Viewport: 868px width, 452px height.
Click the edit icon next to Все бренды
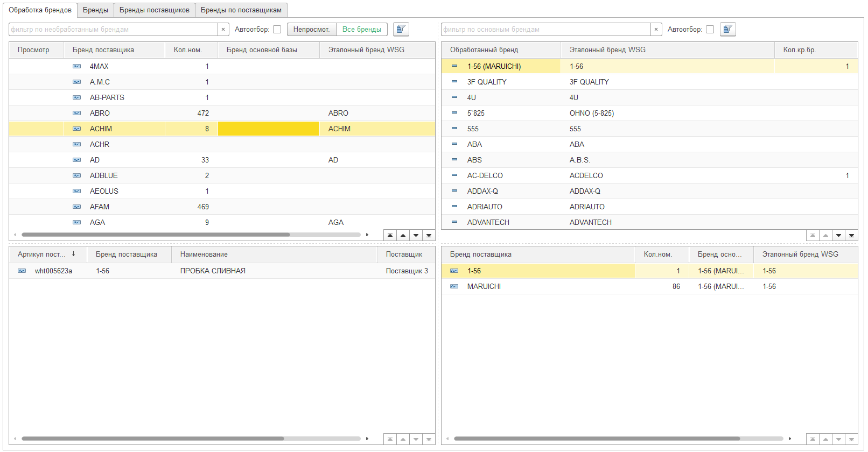[401, 29]
